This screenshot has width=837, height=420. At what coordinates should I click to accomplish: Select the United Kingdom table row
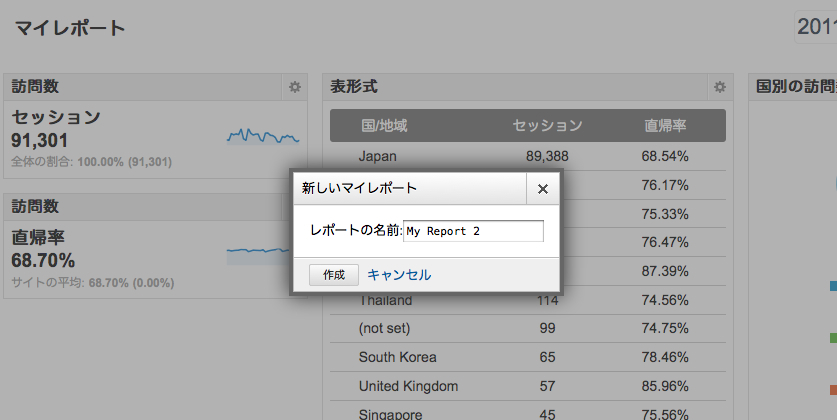(x=528, y=386)
